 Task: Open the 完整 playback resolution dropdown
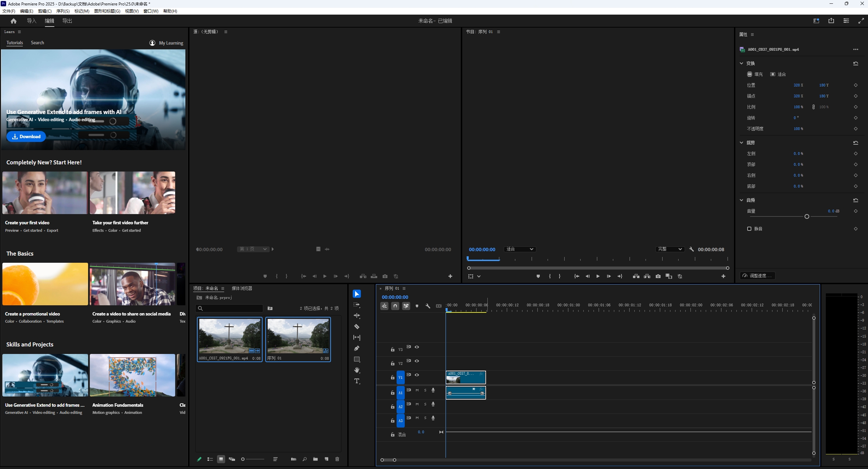click(669, 249)
